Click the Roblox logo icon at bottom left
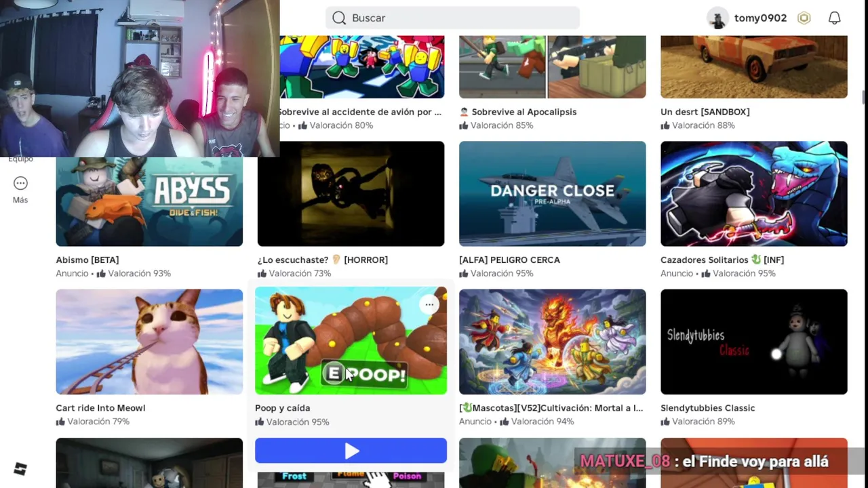 click(x=20, y=469)
